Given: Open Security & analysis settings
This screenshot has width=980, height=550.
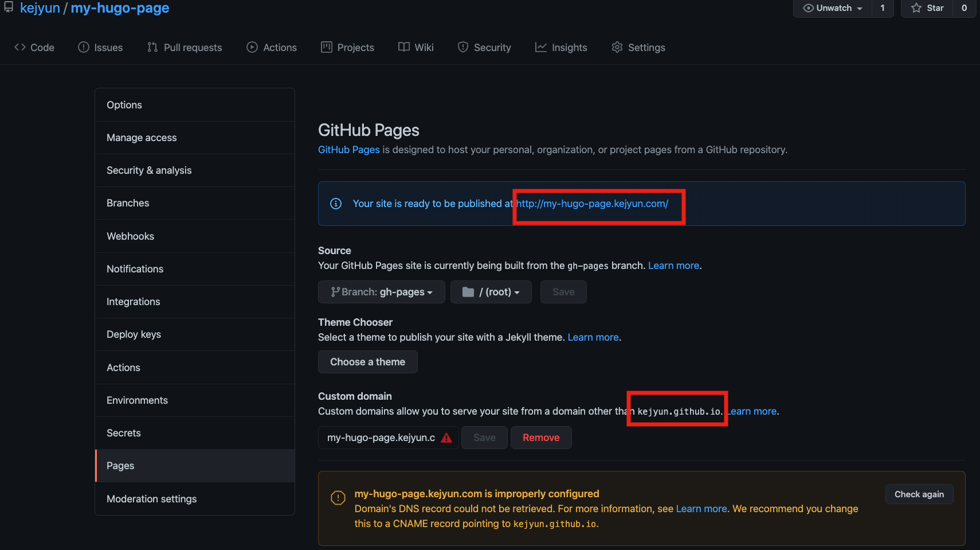Looking at the screenshot, I should click(x=195, y=170).
